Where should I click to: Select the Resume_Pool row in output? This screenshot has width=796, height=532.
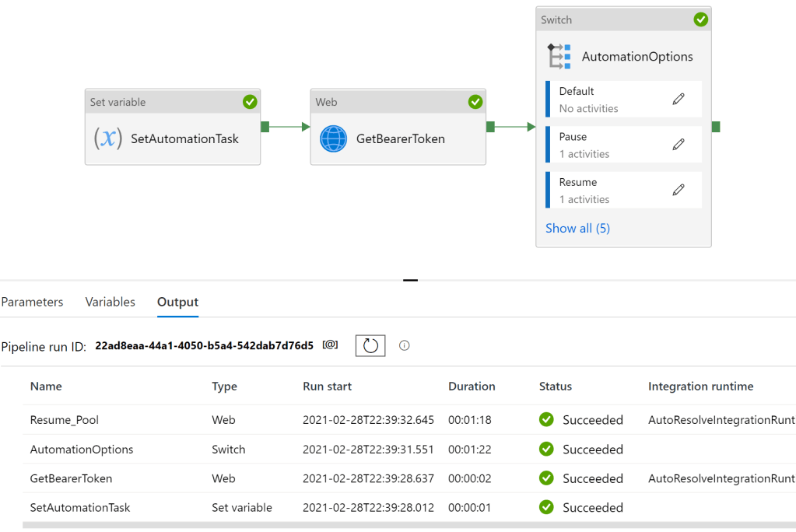click(65, 420)
